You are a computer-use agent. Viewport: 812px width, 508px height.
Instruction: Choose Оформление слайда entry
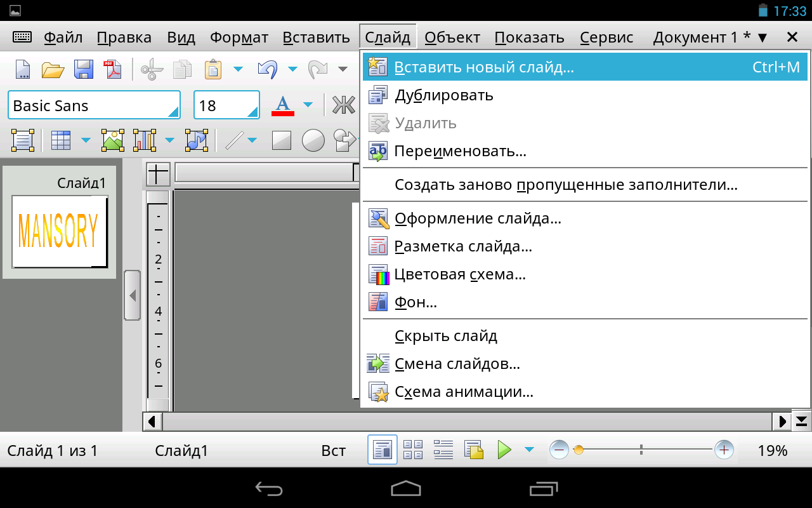(x=584, y=218)
